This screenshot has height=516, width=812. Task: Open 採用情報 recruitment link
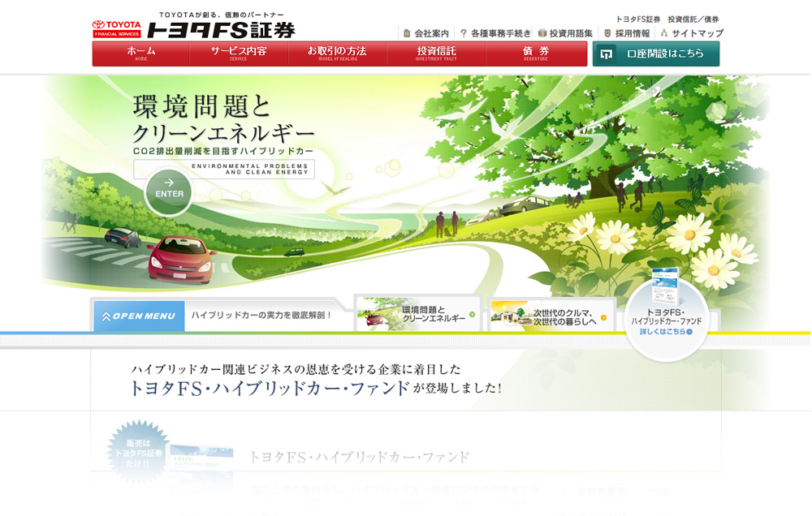[633, 33]
